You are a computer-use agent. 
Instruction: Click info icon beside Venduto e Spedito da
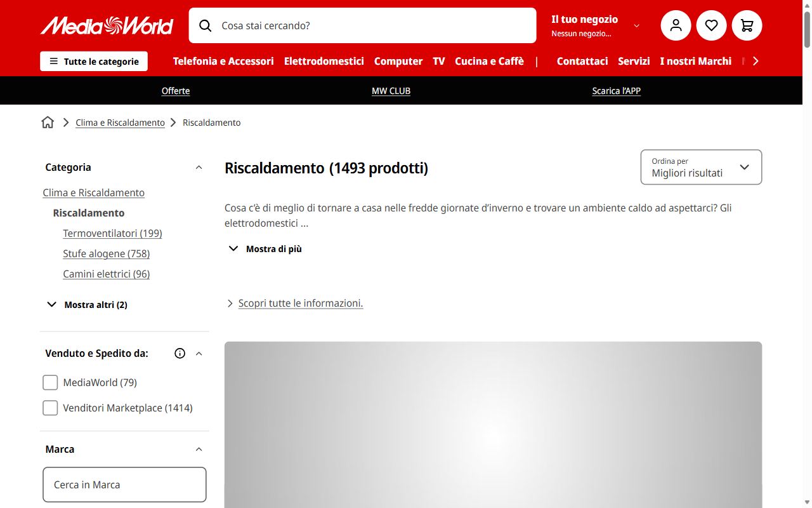[x=180, y=354]
